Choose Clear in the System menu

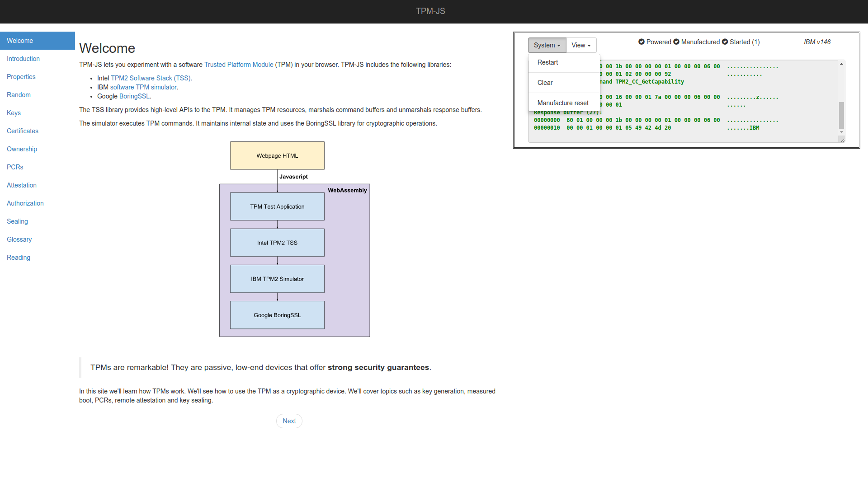[545, 83]
